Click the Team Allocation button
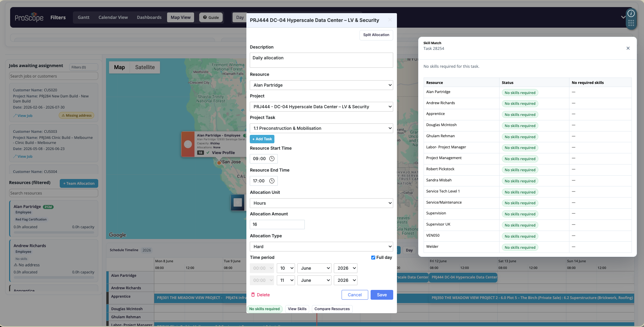The width and height of the screenshot is (644, 327). tap(79, 183)
